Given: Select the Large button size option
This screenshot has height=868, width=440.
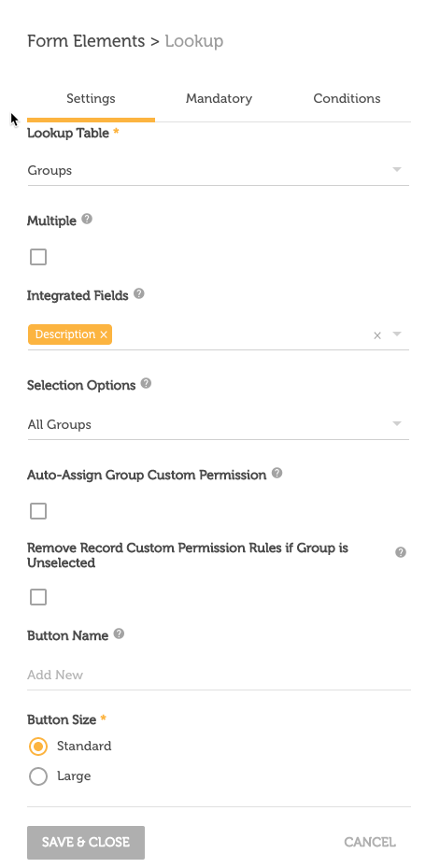Looking at the screenshot, I should coord(38,776).
